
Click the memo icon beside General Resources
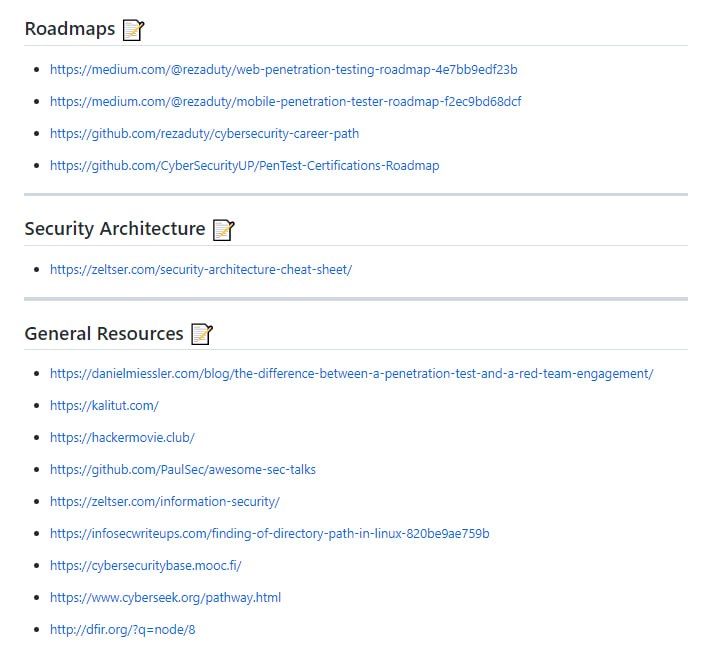pyautogui.click(x=202, y=334)
